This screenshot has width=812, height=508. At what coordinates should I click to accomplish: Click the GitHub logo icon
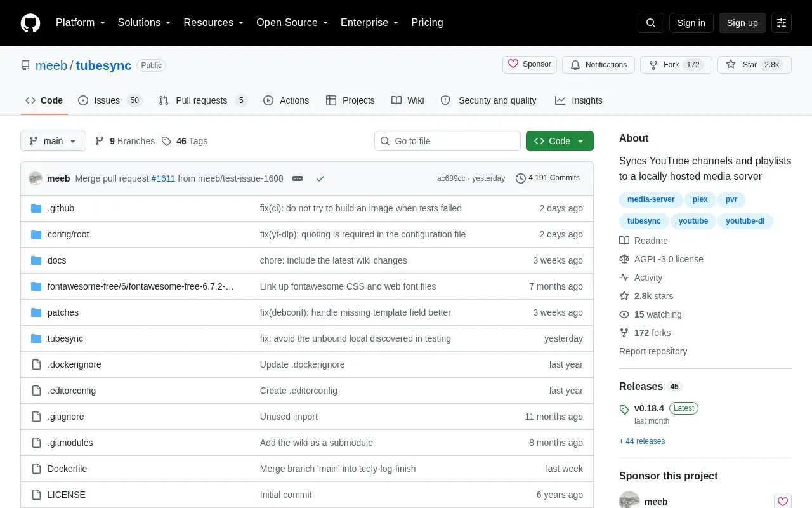30,23
